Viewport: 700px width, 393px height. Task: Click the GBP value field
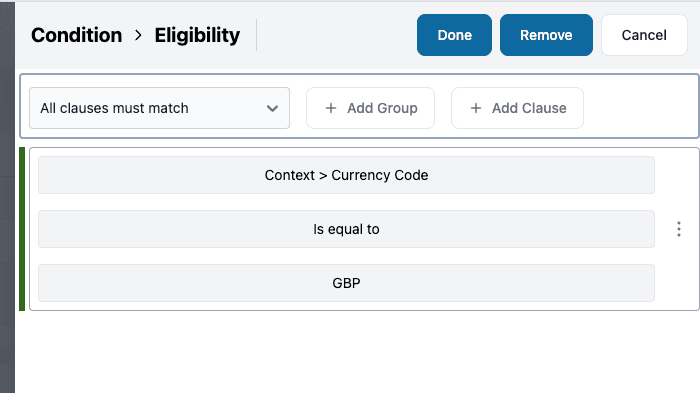[x=346, y=283]
